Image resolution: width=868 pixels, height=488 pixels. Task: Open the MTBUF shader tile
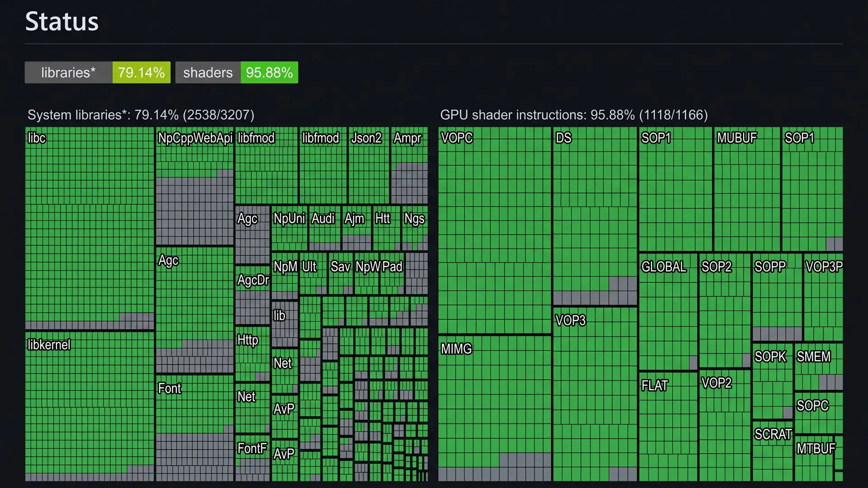pyautogui.click(x=814, y=458)
